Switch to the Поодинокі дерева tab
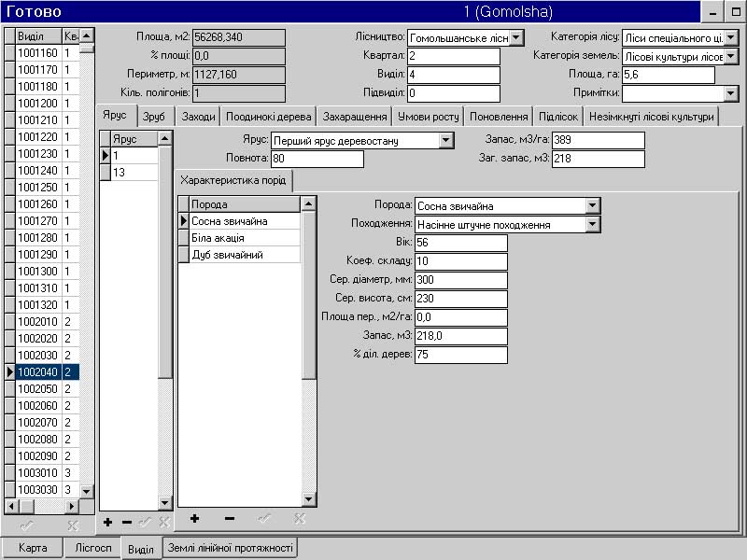The height and width of the screenshot is (560, 747). click(268, 118)
